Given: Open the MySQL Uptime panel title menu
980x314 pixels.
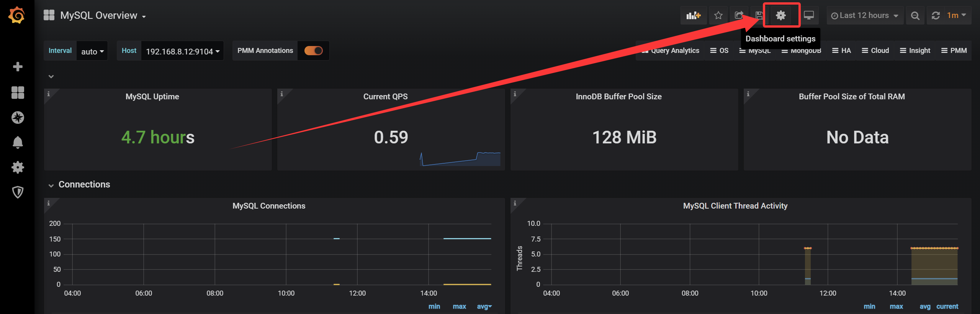Looking at the screenshot, I should [x=152, y=97].
